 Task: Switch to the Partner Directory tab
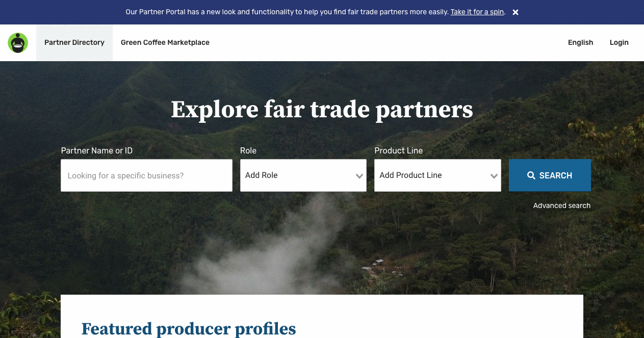click(x=74, y=42)
